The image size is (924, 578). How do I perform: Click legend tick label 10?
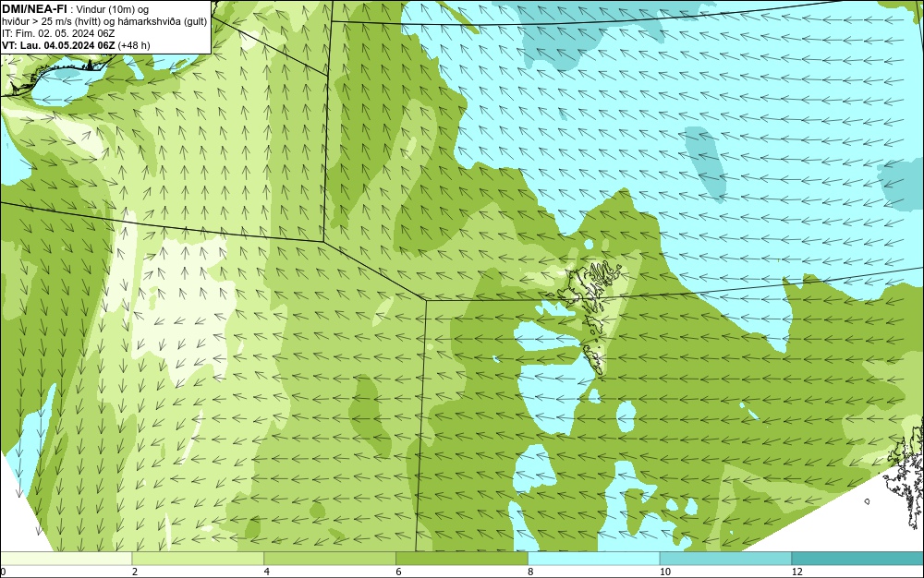click(x=664, y=572)
